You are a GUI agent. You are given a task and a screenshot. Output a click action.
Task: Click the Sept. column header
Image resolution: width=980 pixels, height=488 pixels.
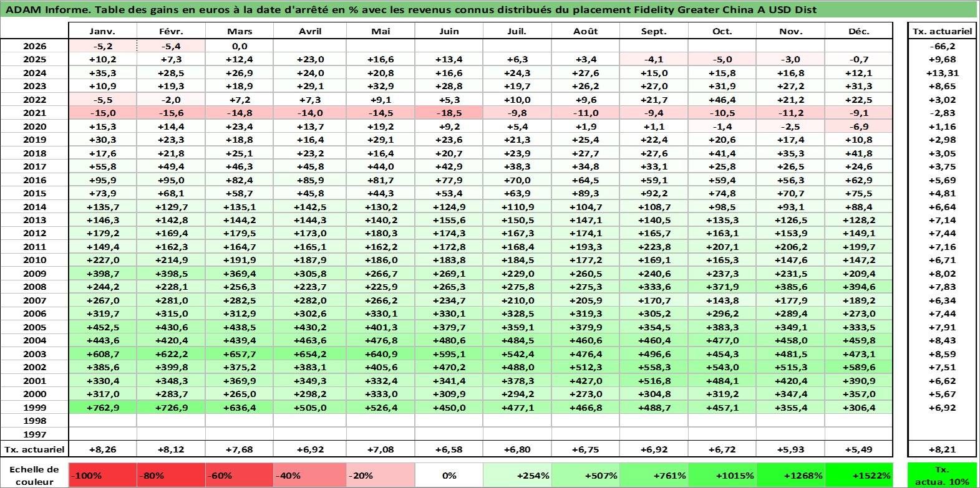(654, 31)
